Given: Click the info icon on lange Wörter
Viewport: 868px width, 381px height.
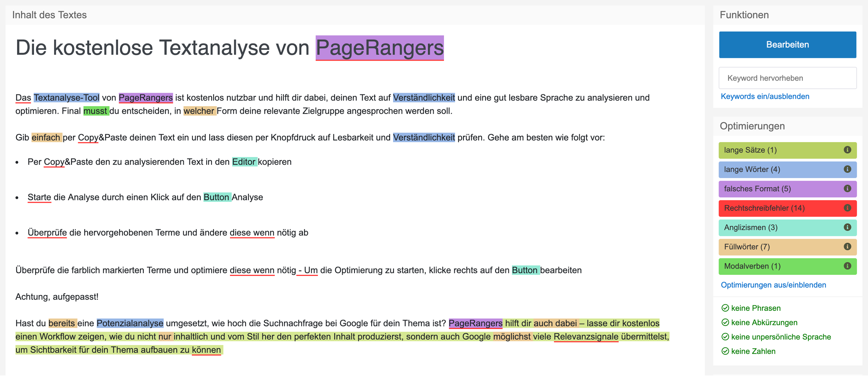Looking at the screenshot, I should click(847, 169).
